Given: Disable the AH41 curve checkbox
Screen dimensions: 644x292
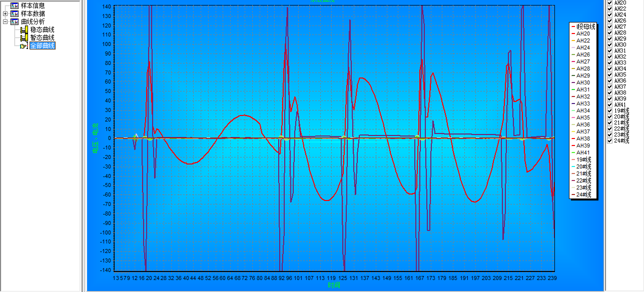Looking at the screenshot, I should (609, 105).
